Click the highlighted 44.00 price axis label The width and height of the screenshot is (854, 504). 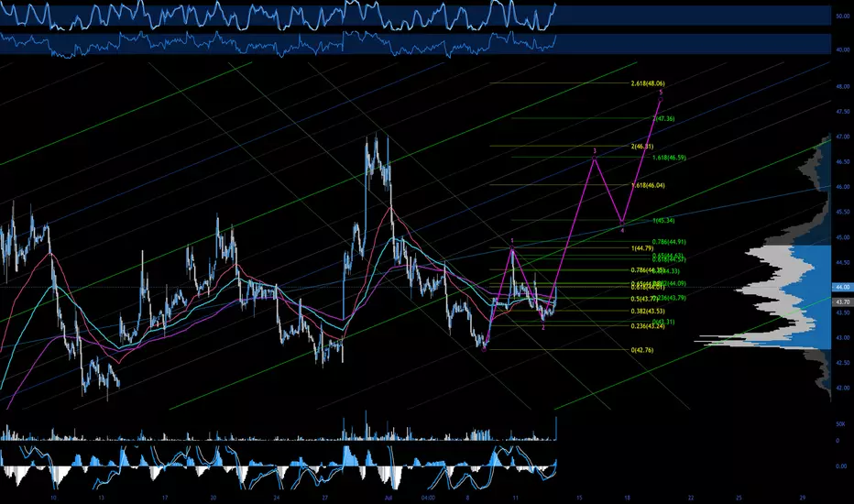[843, 287]
